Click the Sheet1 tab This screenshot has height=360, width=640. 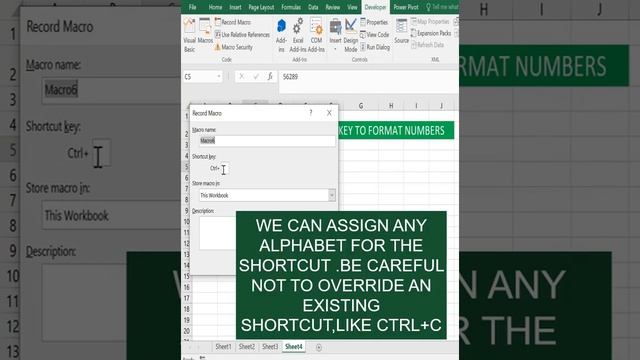click(x=223, y=347)
